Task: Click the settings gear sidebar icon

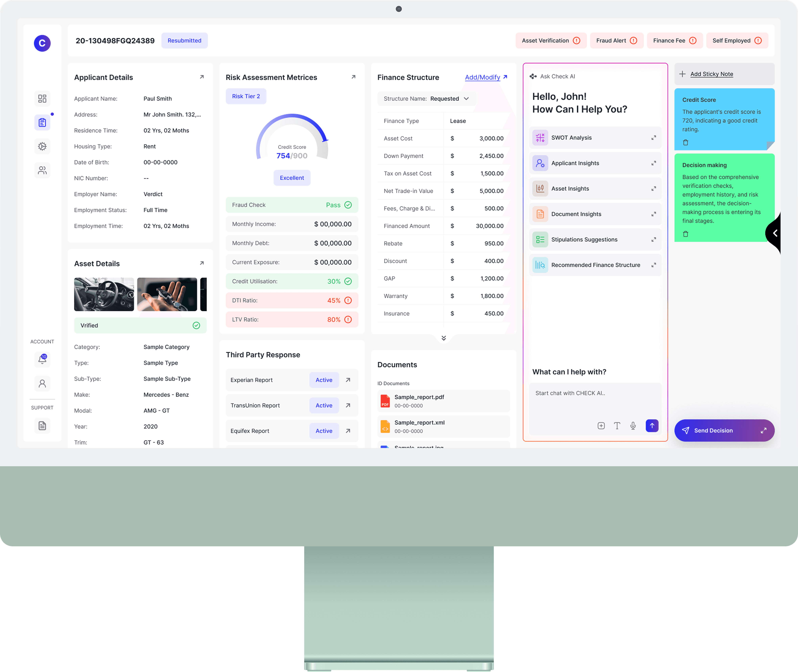Action: coord(42,146)
